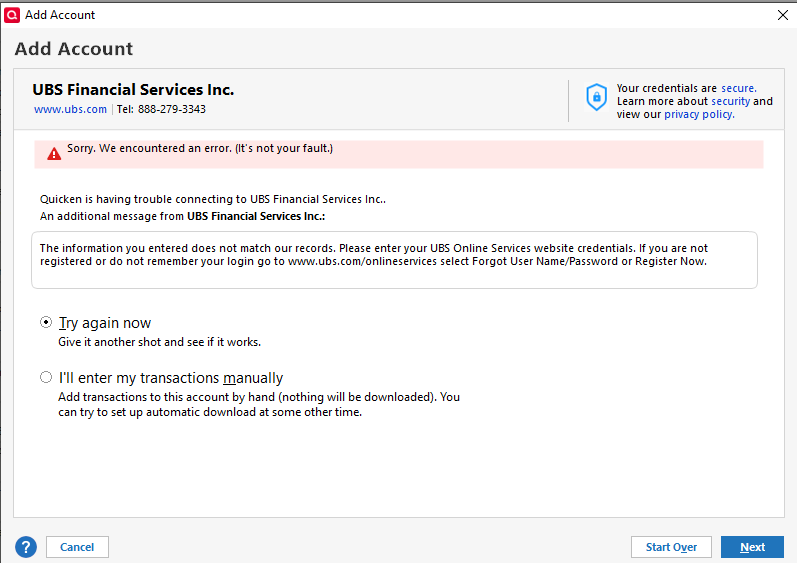The image size is (797, 563).
Task: Proceed with the Next button
Action: coord(752,547)
